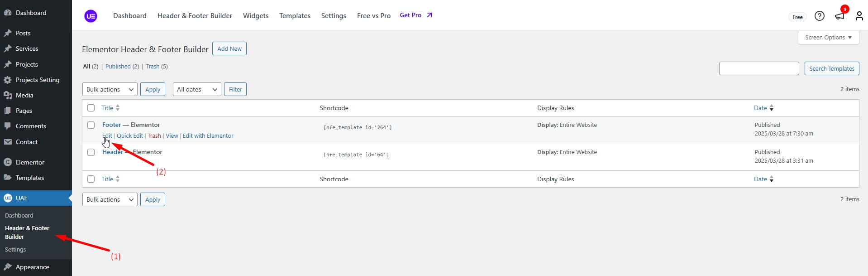Open Elementor from the sidebar icon
Screen dimensions: 868x276
(8, 162)
